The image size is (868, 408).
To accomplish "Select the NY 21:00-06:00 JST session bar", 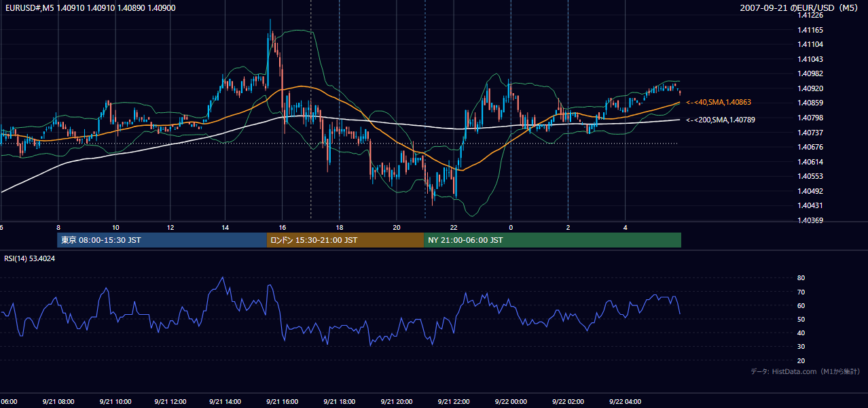I will (x=552, y=240).
